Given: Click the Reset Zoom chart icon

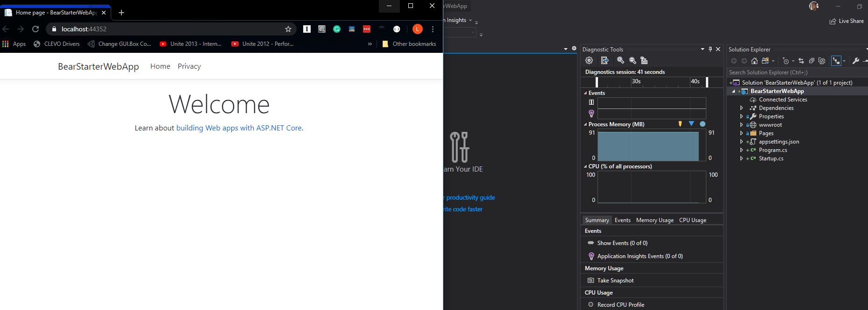Looking at the screenshot, I should click(644, 60).
